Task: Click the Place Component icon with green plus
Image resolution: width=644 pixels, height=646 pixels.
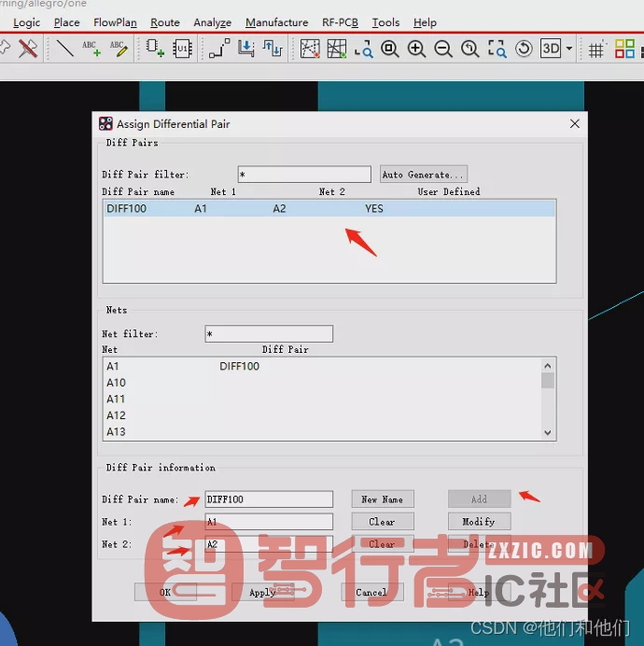Action: point(155,49)
